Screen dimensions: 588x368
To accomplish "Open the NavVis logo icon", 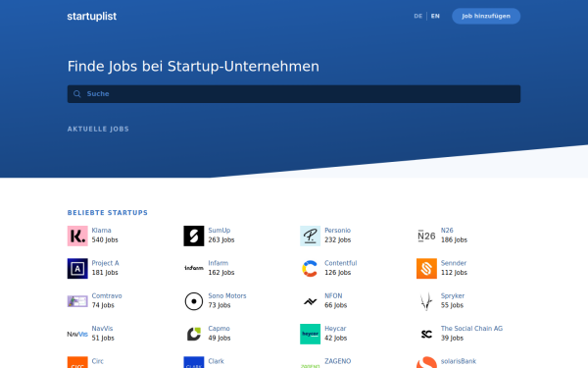I will [x=77, y=334].
